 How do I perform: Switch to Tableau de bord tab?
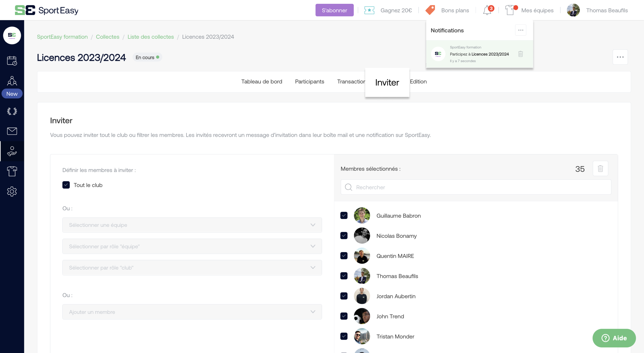261,81
